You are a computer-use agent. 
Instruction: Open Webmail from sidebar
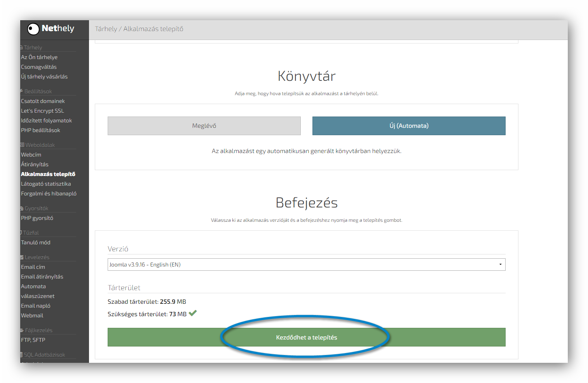(32, 315)
